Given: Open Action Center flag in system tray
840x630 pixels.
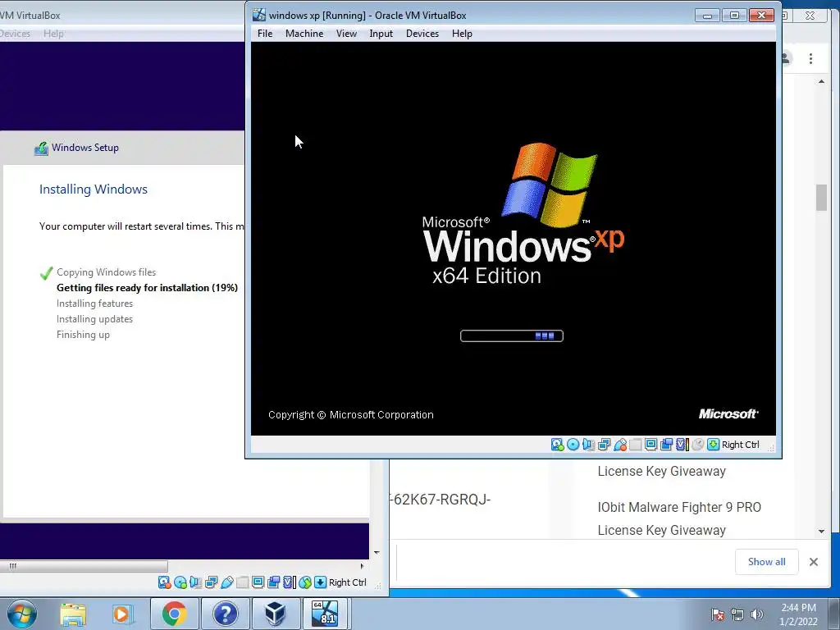Looking at the screenshot, I should coord(718,614).
